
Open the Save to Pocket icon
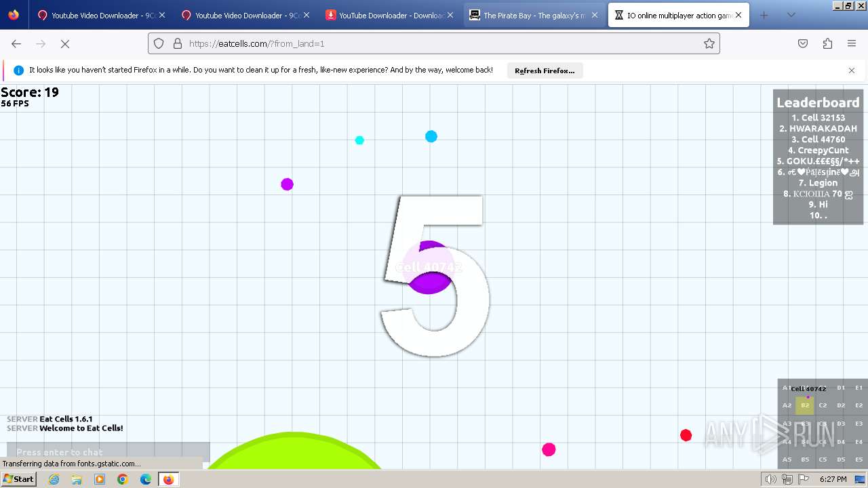[x=803, y=43]
